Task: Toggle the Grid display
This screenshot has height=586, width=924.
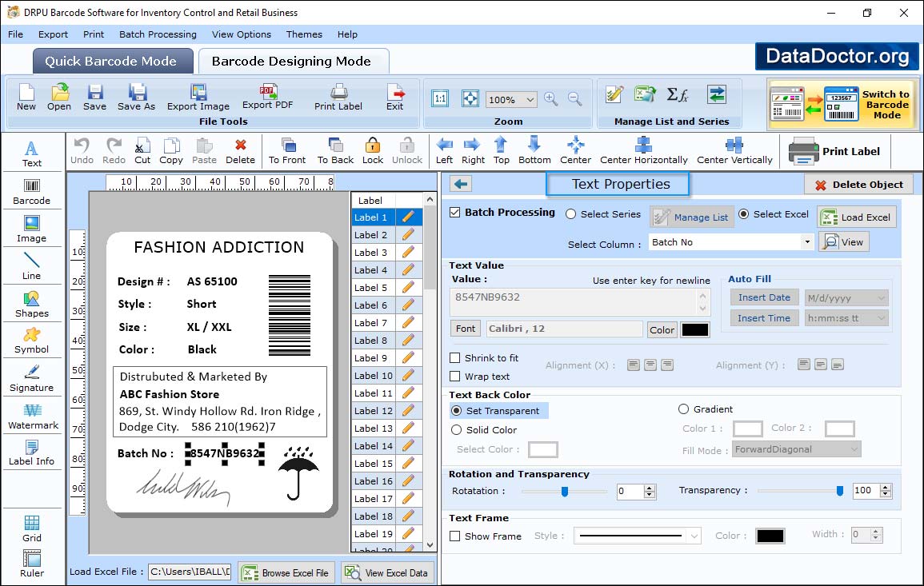Action: 32,528
